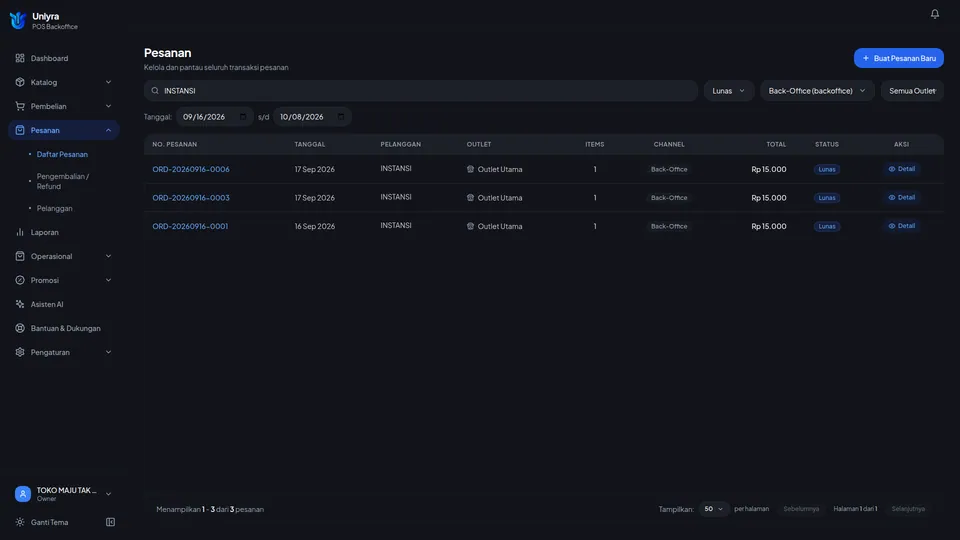The height and width of the screenshot is (540, 960).
Task: Click the TOKO MAJU TAK user avatar
Action: click(x=23, y=493)
